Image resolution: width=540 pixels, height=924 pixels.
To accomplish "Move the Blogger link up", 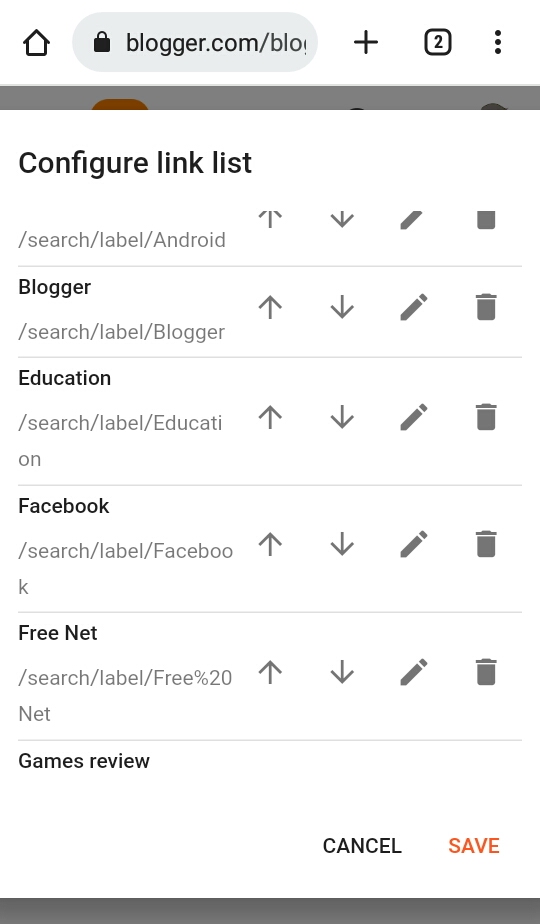I will 270,308.
